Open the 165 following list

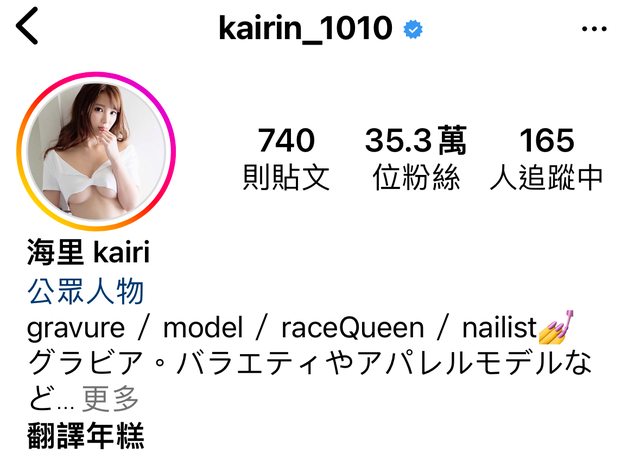click(547, 140)
